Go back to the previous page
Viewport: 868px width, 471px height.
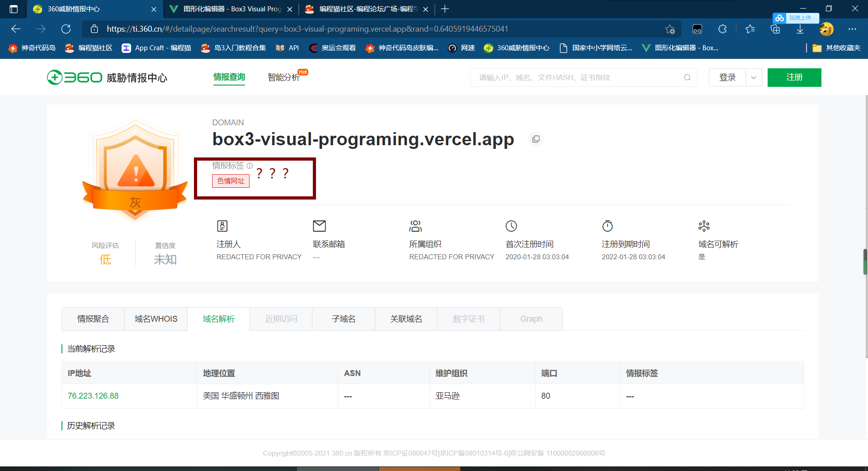pos(16,29)
